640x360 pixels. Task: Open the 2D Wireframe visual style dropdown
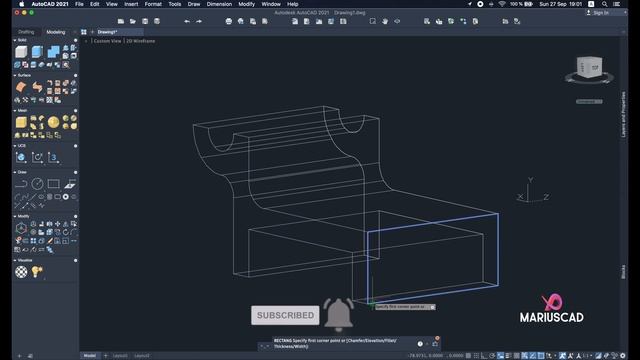(x=140, y=41)
